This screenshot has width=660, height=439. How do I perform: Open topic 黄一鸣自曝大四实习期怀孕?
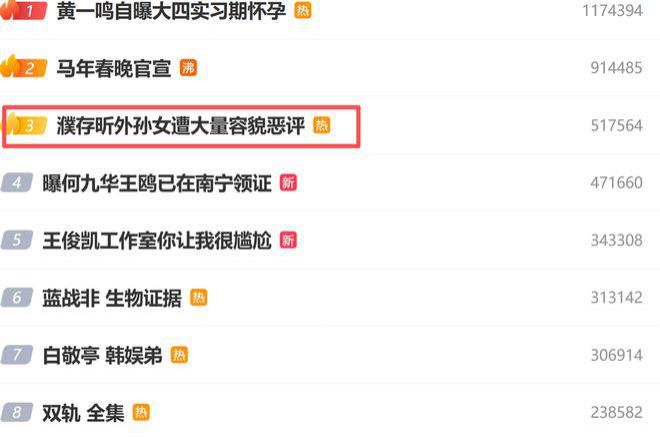[171, 11]
